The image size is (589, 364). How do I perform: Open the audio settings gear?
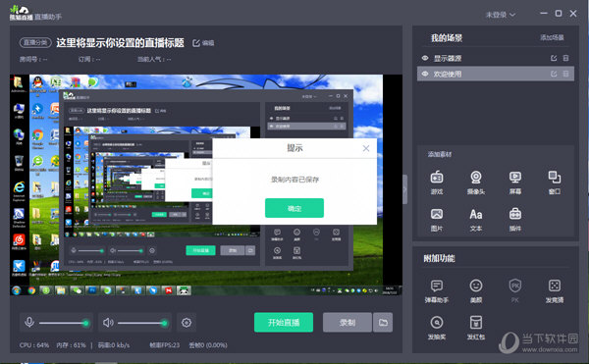(187, 323)
